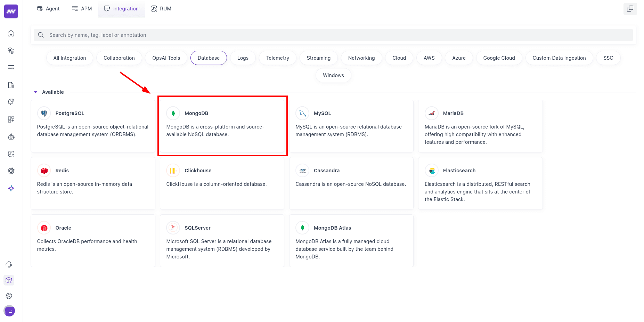This screenshot has height=322, width=644.
Task: Open the MongoDB integration card
Action: pos(222,126)
